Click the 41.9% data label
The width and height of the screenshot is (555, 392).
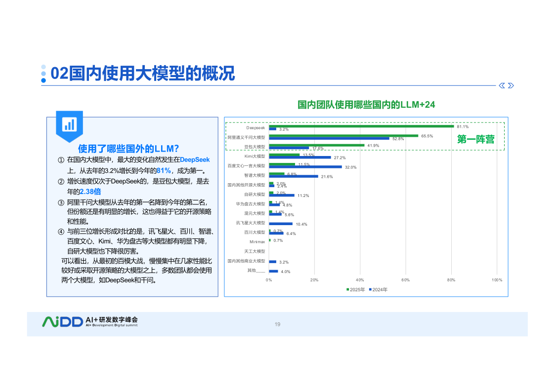coord(373,146)
